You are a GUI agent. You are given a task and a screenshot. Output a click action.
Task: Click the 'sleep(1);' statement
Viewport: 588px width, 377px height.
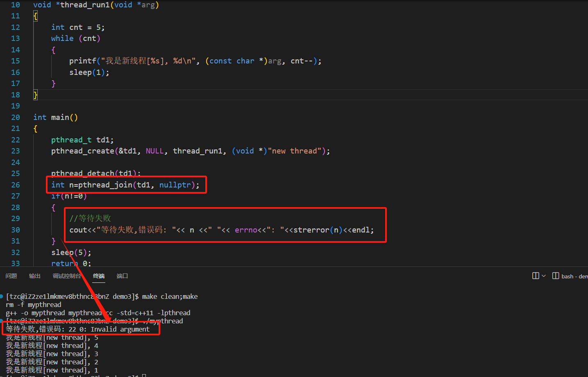(x=89, y=72)
